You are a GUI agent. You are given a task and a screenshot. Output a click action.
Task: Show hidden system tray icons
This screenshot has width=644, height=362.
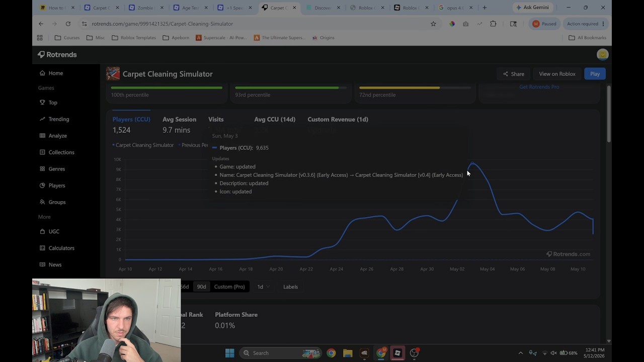[x=521, y=353]
